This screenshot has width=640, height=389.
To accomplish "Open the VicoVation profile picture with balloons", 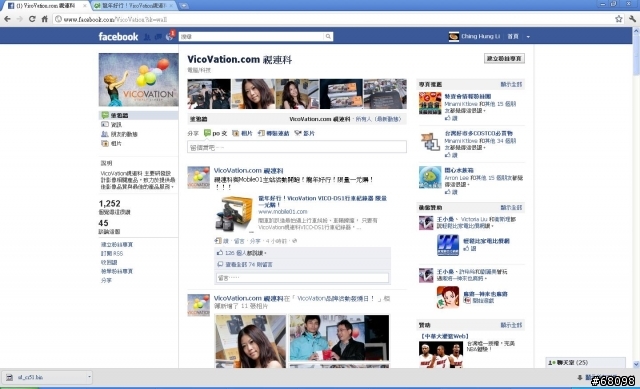I will pyautogui.click(x=138, y=80).
